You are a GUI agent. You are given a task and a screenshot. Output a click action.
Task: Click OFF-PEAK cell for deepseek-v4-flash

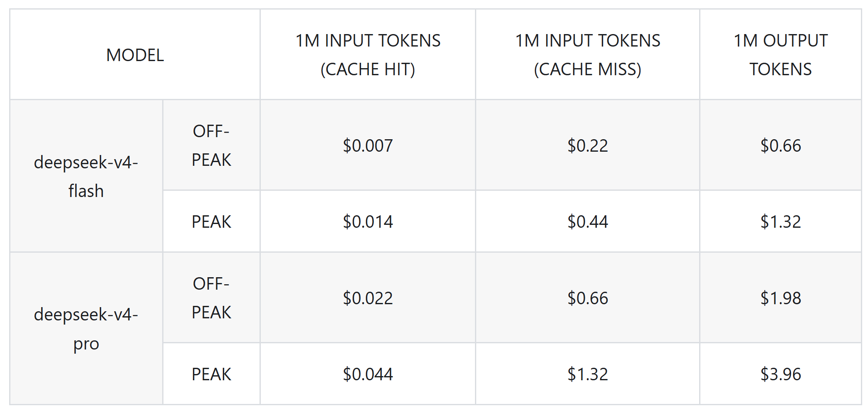click(211, 145)
